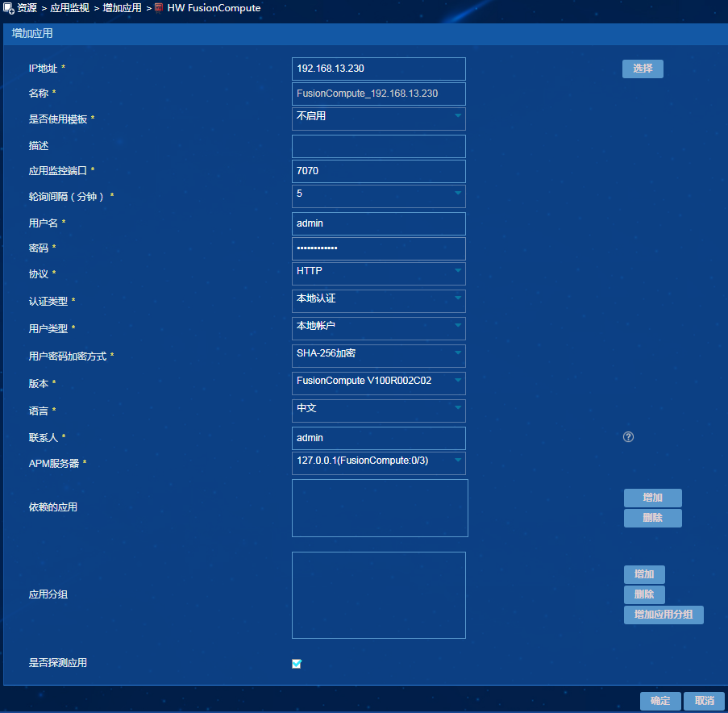Expand the 用户类型 dropdown
728x713 pixels.
pos(378,328)
